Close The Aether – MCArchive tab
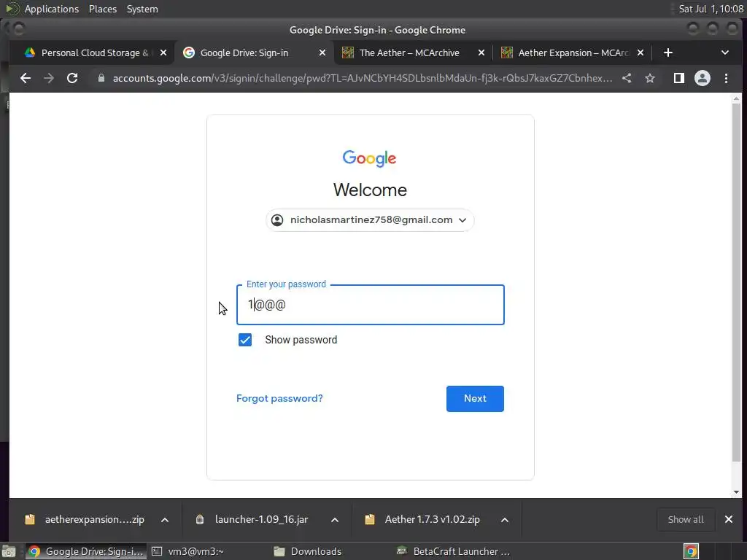747x560 pixels. click(481, 52)
